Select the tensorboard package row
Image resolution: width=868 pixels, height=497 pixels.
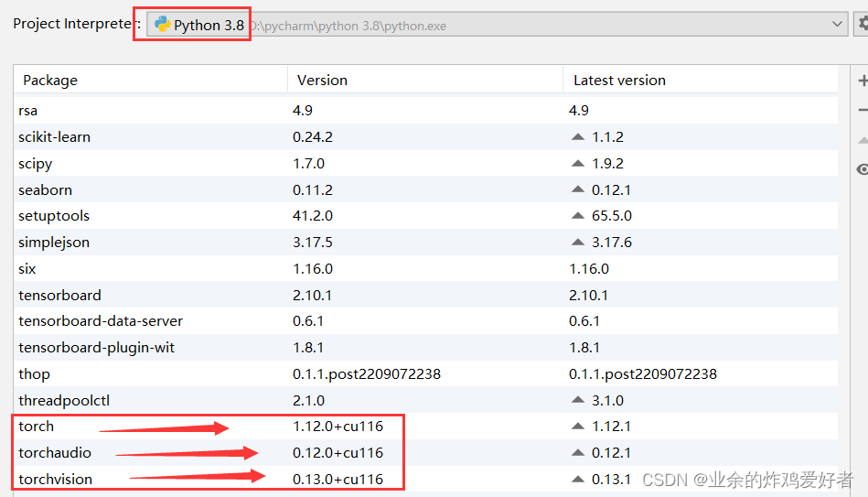pos(425,295)
